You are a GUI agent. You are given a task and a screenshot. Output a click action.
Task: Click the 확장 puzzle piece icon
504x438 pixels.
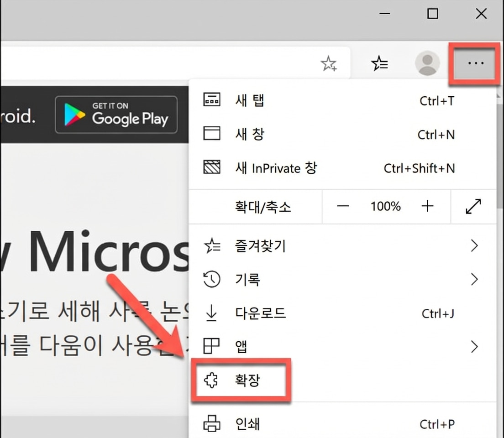[x=211, y=380]
